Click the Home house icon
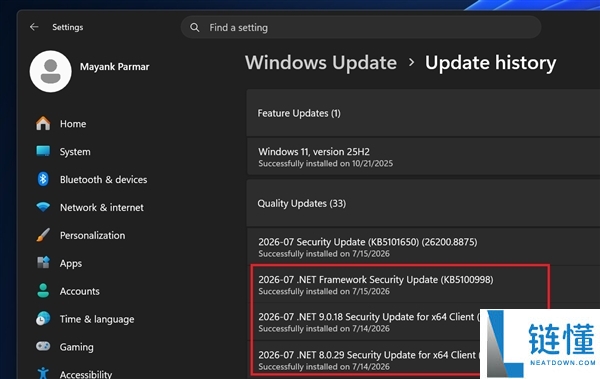This screenshot has height=379, width=600. (x=43, y=123)
